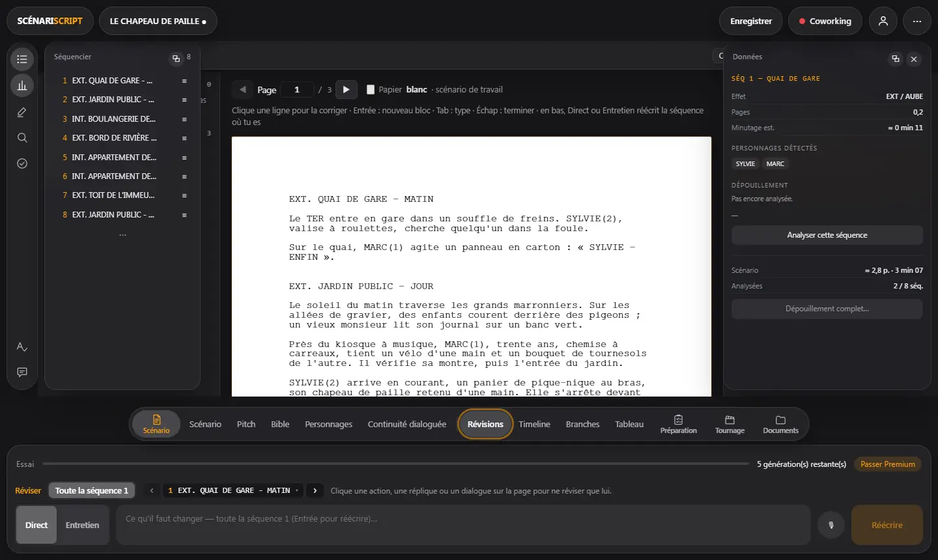Screen dimensions: 938x560
Task: Switch to the Révisions tab
Action: (485, 424)
